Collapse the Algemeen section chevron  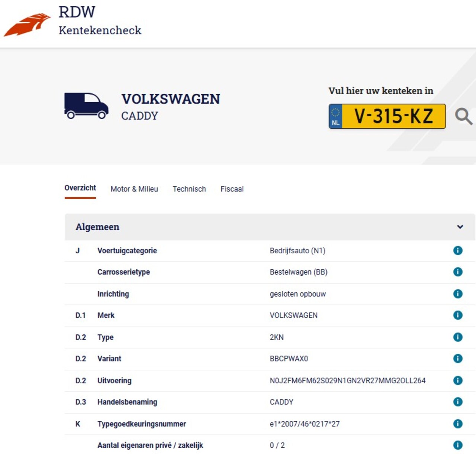coord(460,227)
